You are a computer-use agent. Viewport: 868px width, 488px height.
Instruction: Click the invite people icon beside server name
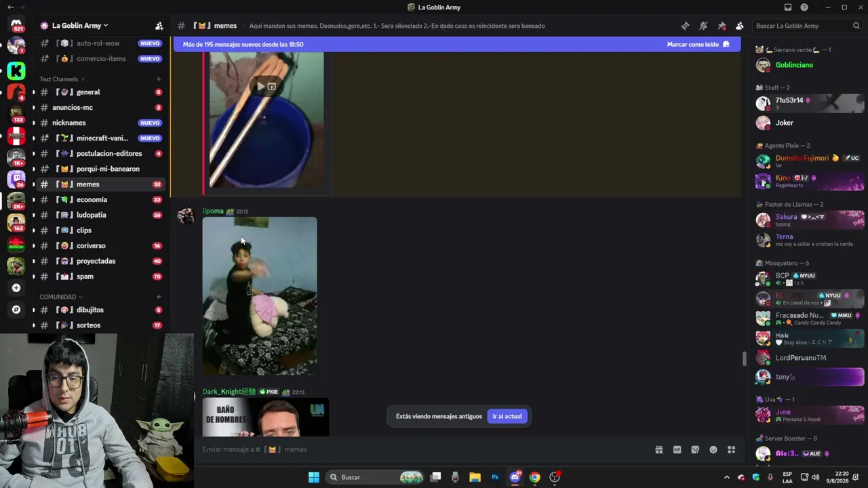pyautogui.click(x=159, y=26)
